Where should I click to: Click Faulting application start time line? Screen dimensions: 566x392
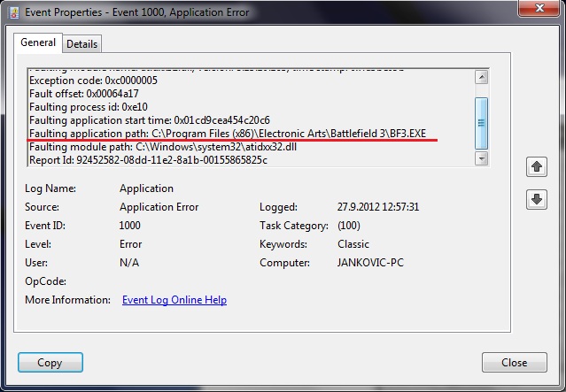[x=150, y=120]
